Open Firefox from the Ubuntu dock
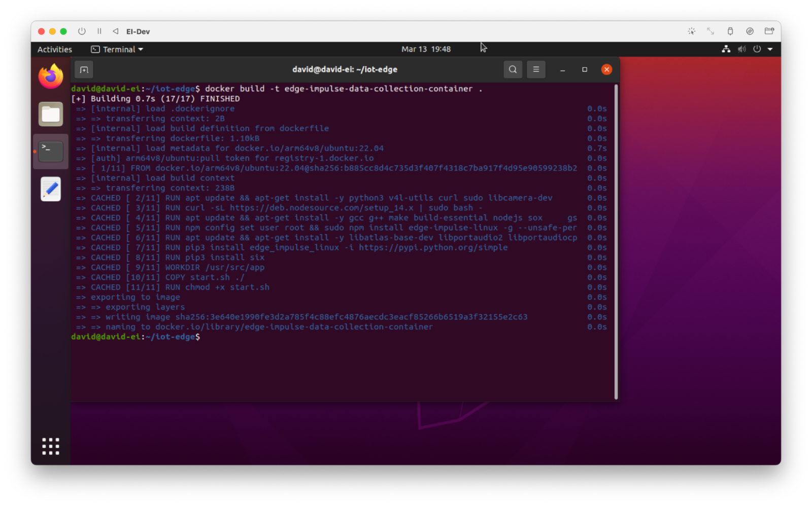812x506 pixels. (x=51, y=77)
